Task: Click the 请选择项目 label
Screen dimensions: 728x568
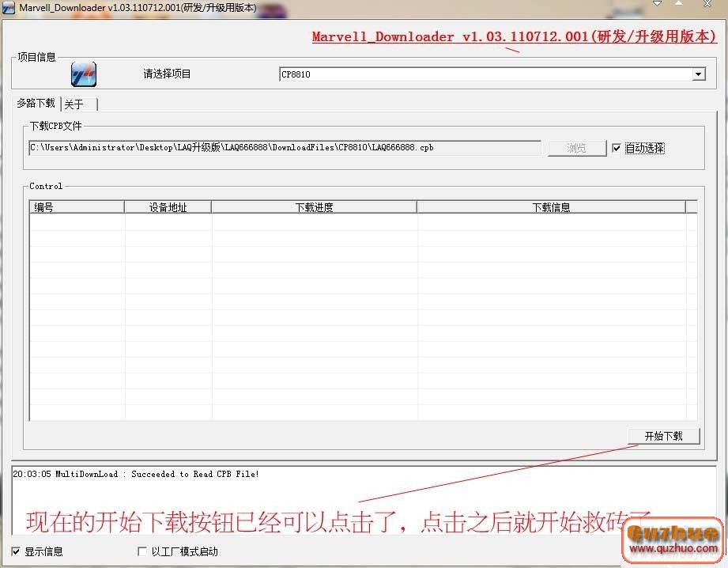Action: pyautogui.click(x=167, y=74)
